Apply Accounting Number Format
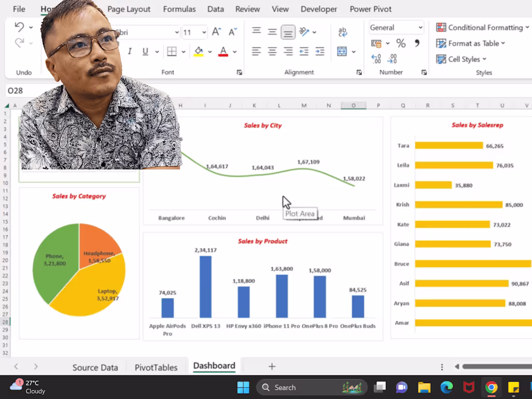532x399 pixels. [377, 44]
